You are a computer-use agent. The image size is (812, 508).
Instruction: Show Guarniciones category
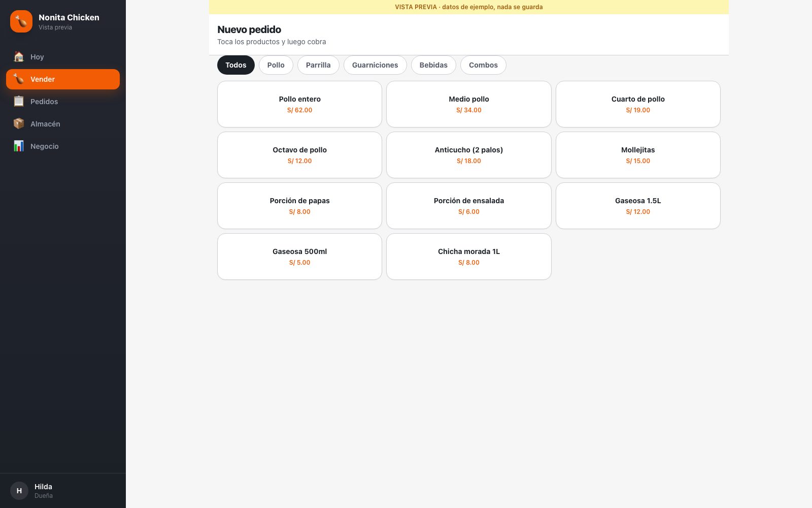pos(375,65)
